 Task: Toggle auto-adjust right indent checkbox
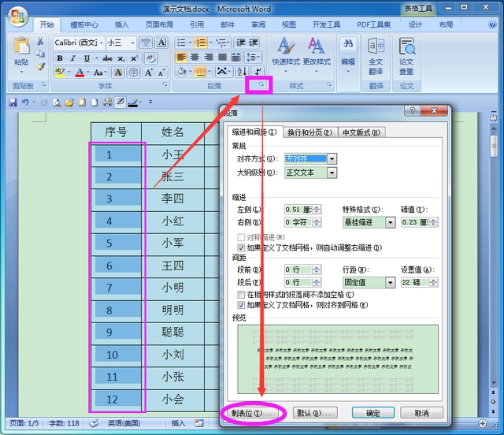(x=241, y=247)
